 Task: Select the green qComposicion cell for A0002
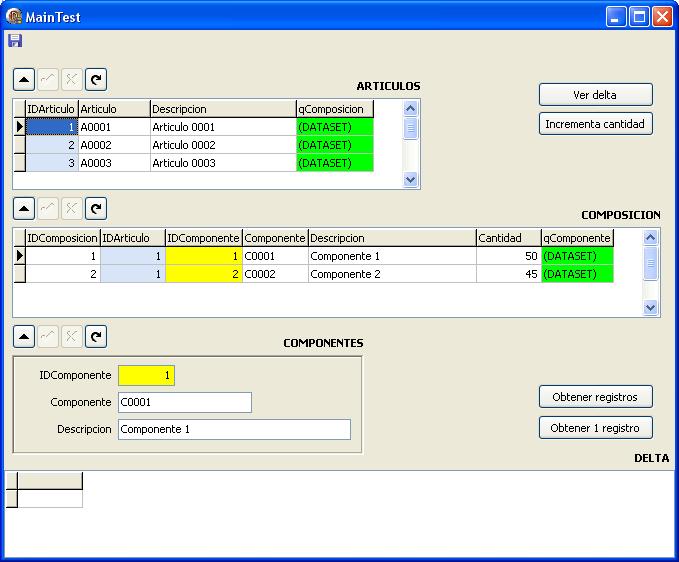point(335,145)
